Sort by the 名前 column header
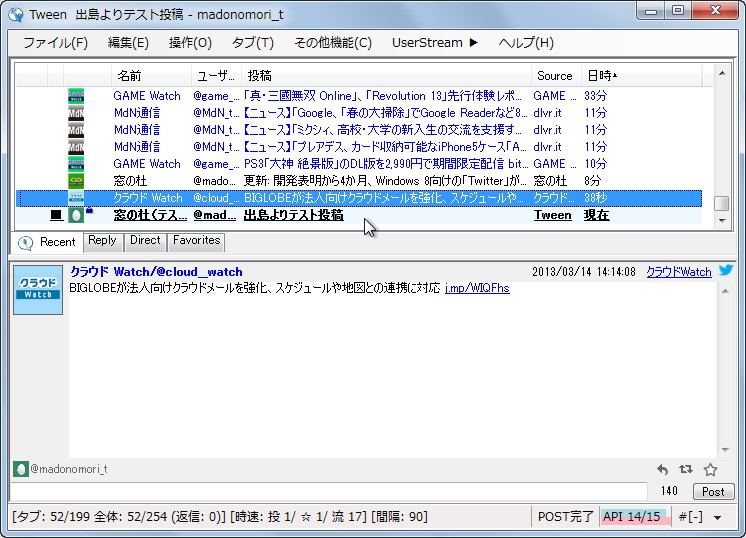 (151, 76)
